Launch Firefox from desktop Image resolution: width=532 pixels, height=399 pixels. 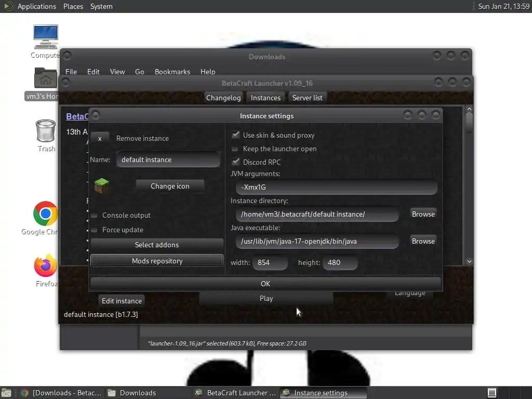(x=46, y=265)
